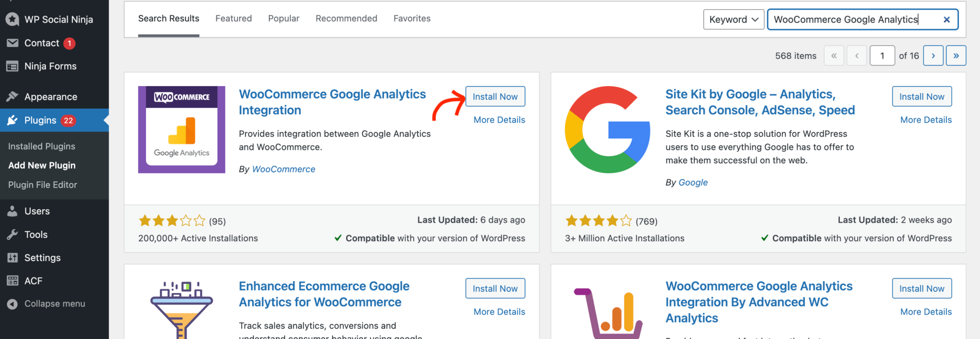Click the Site Kit rating stars
The height and width of the screenshot is (339, 980).
click(x=598, y=220)
